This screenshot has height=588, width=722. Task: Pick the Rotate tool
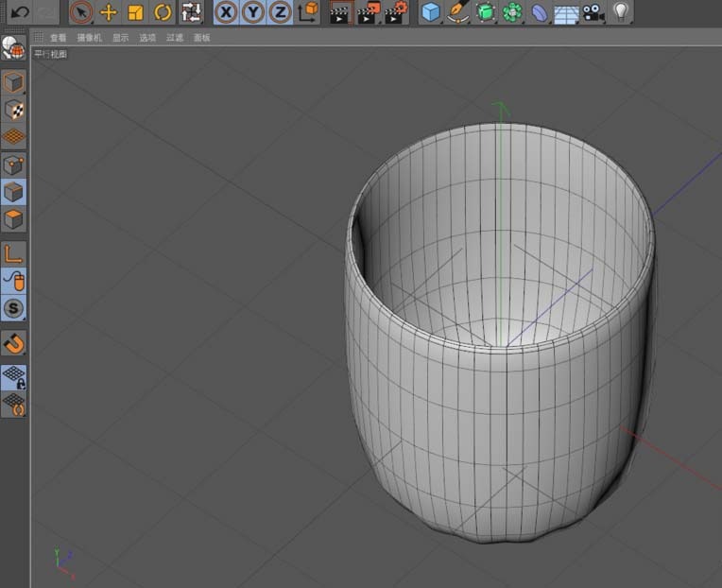(x=163, y=12)
